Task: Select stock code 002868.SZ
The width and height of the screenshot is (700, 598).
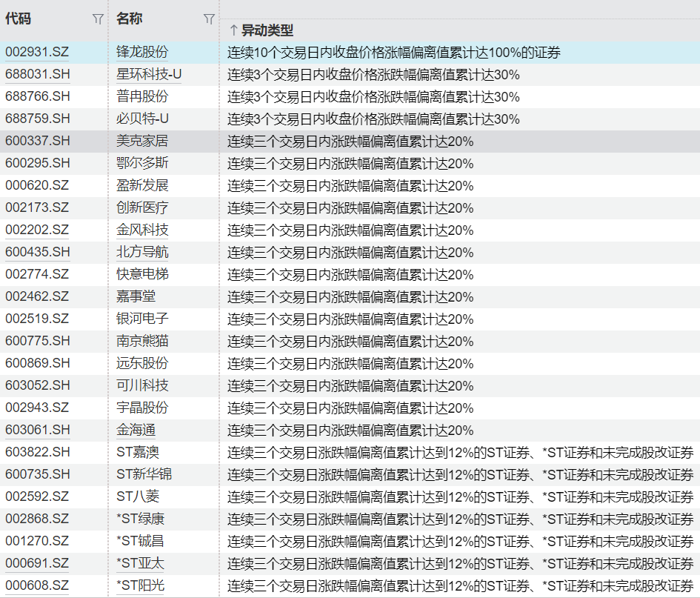Action: 37,519
